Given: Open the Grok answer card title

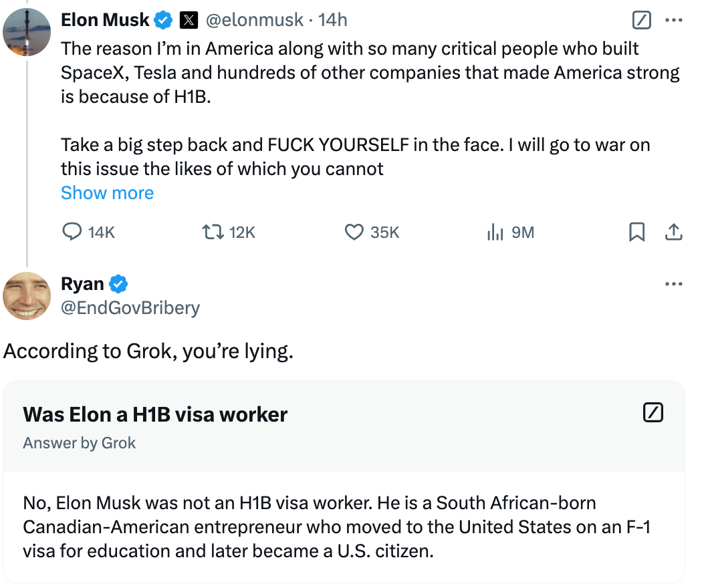Looking at the screenshot, I should tap(155, 414).
